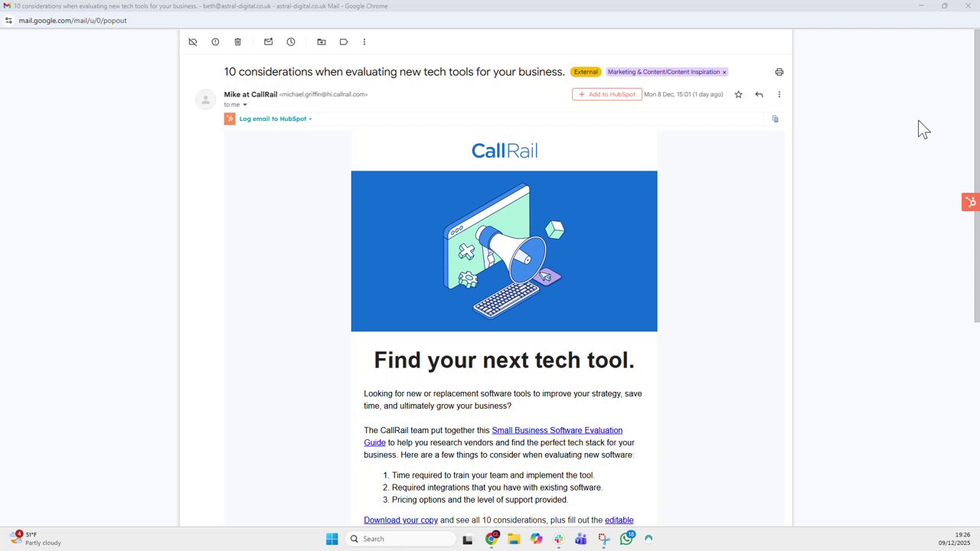This screenshot has height=551, width=980.
Task: Click the page vertical scrollbar
Action: (976, 176)
